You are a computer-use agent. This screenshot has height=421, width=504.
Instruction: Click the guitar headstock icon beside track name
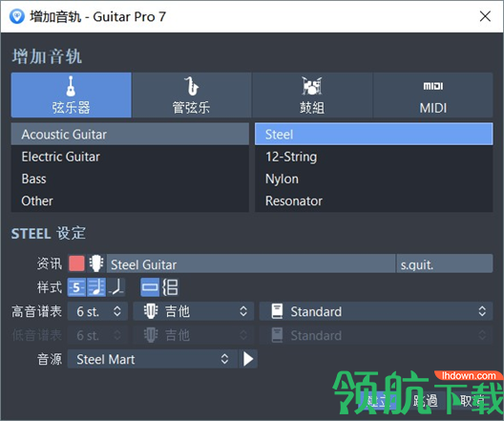(96, 263)
